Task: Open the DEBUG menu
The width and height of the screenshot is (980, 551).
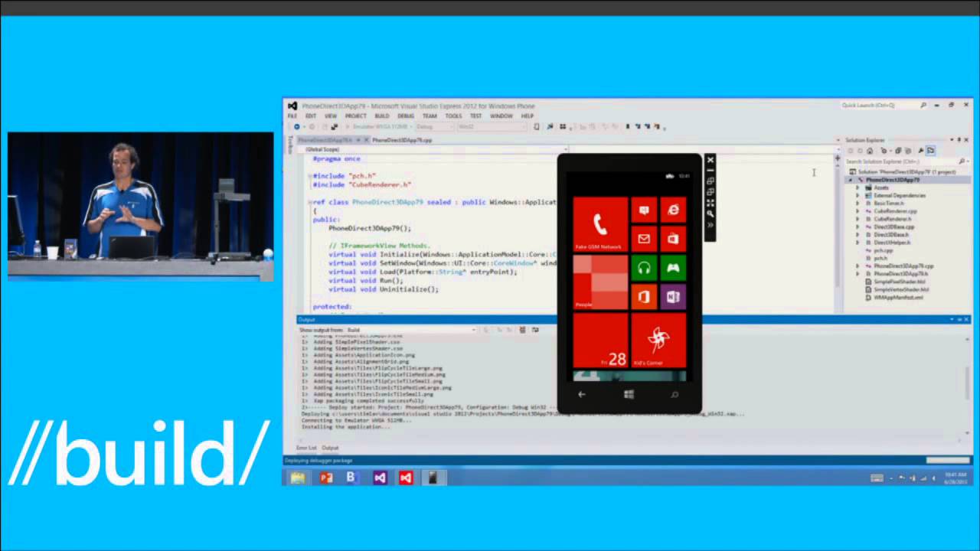Action: [x=406, y=116]
